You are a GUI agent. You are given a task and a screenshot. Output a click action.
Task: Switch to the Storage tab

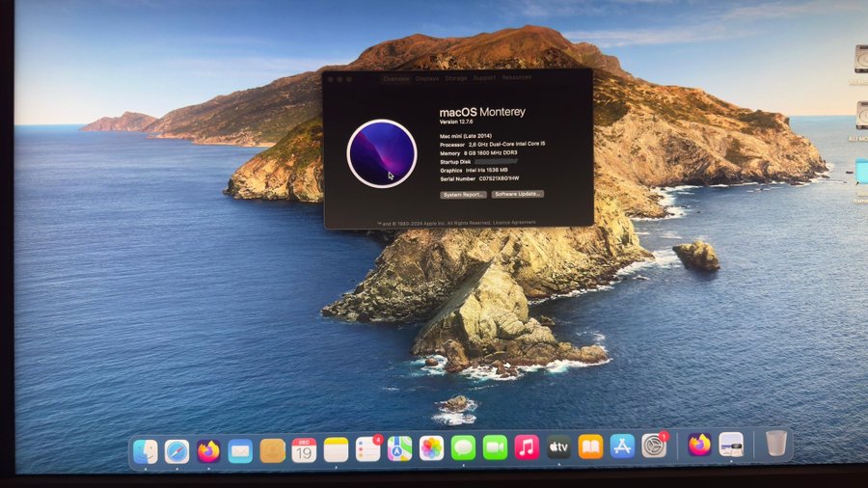click(x=456, y=78)
